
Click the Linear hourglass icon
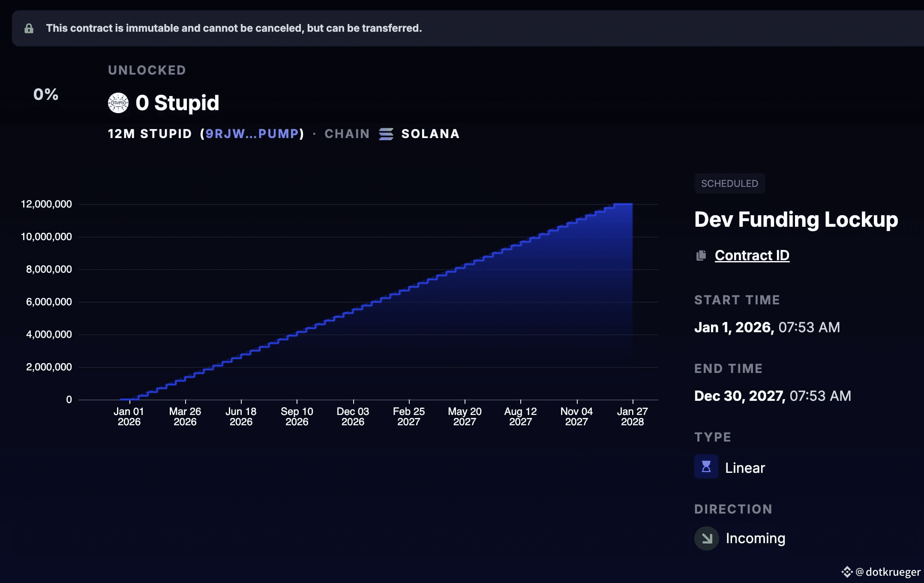tap(706, 467)
